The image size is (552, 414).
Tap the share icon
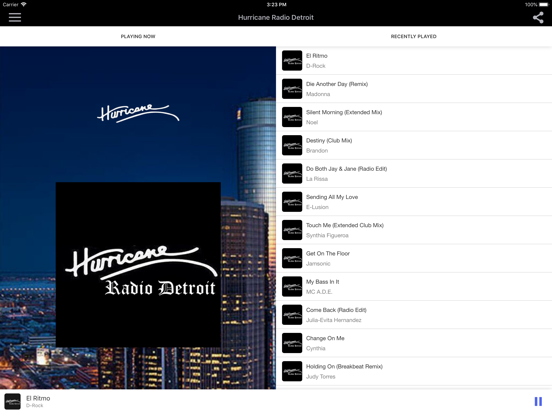(x=538, y=17)
